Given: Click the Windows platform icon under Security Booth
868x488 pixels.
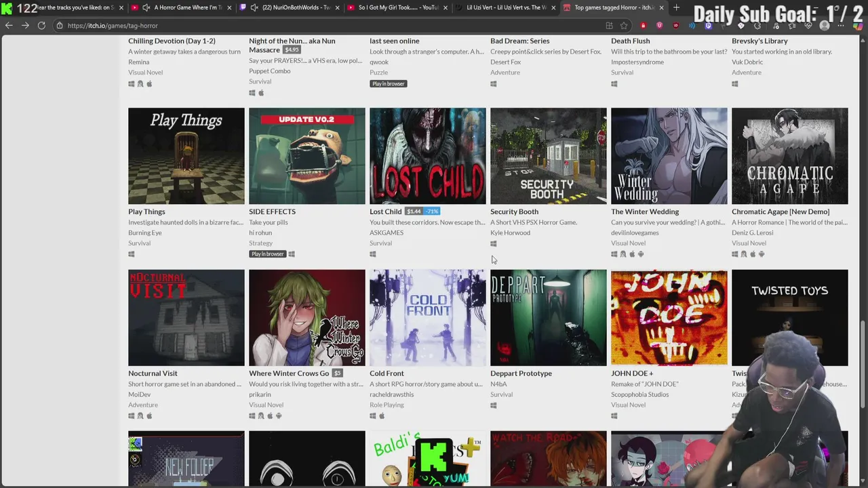Looking at the screenshot, I should [494, 244].
